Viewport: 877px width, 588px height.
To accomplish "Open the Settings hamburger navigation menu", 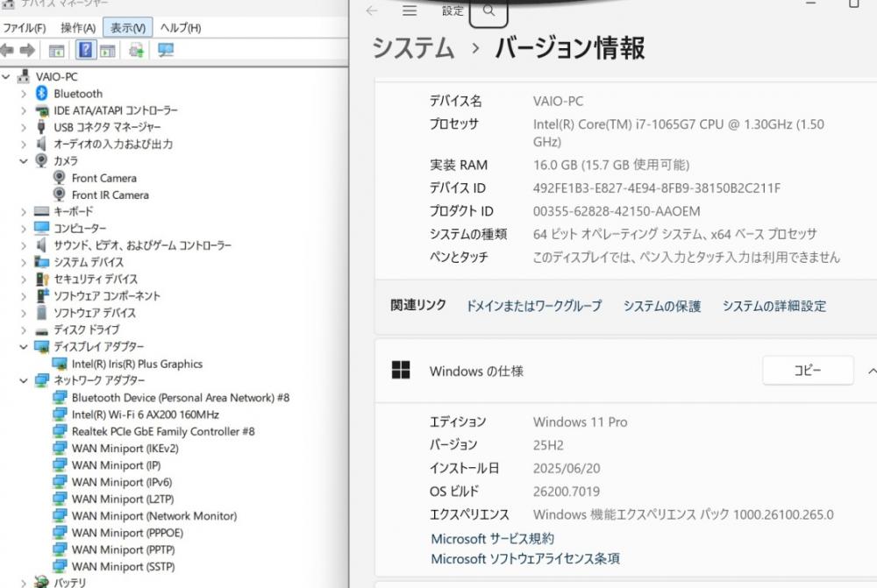I will 410,11.
